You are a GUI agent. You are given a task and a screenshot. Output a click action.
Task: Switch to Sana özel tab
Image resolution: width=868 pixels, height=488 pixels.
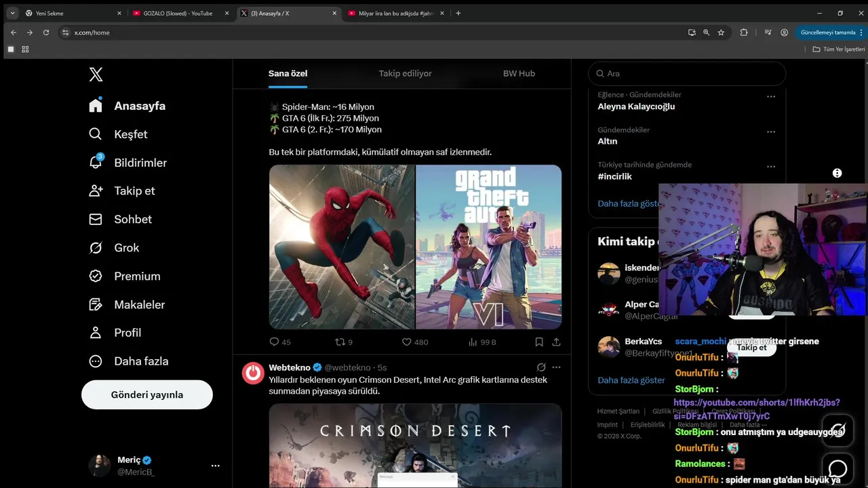(x=288, y=73)
